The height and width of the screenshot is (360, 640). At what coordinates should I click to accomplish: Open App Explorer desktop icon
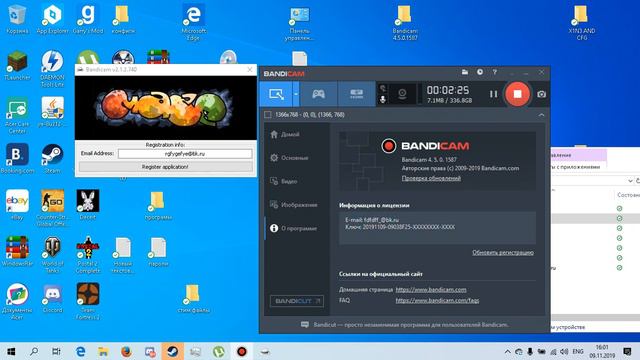click(x=52, y=19)
